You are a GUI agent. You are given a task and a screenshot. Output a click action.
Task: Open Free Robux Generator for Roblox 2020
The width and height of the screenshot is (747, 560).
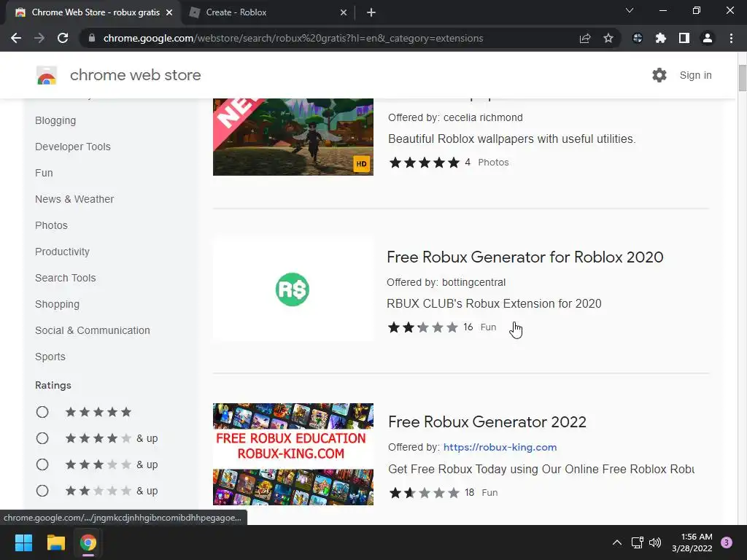click(525, 257)
